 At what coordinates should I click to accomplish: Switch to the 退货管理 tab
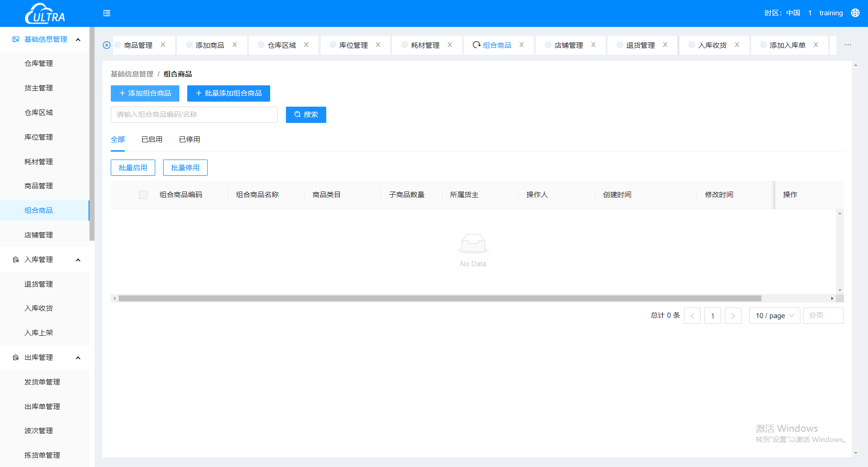640,45
